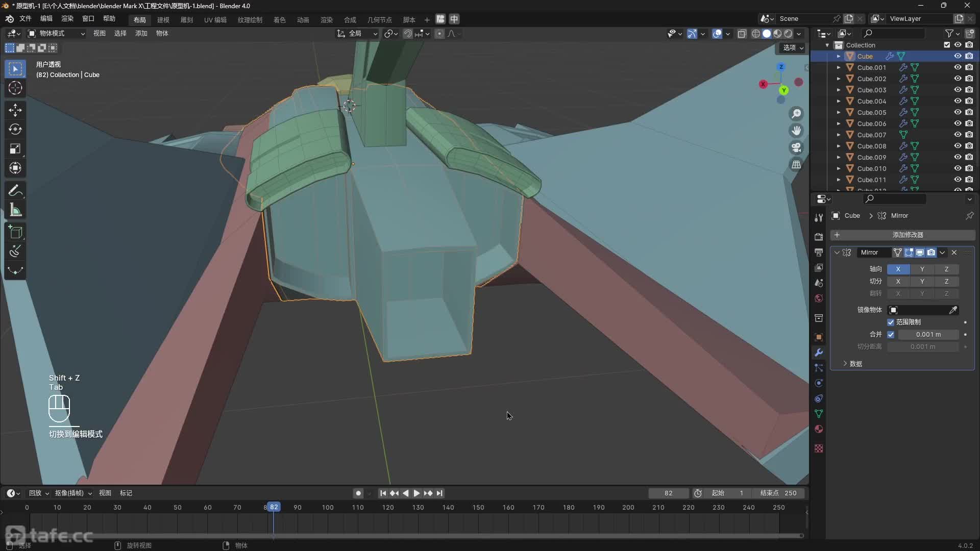
Task: Toggle camera view gizmo
Action: pyautogui.click(x=796, y=147)
